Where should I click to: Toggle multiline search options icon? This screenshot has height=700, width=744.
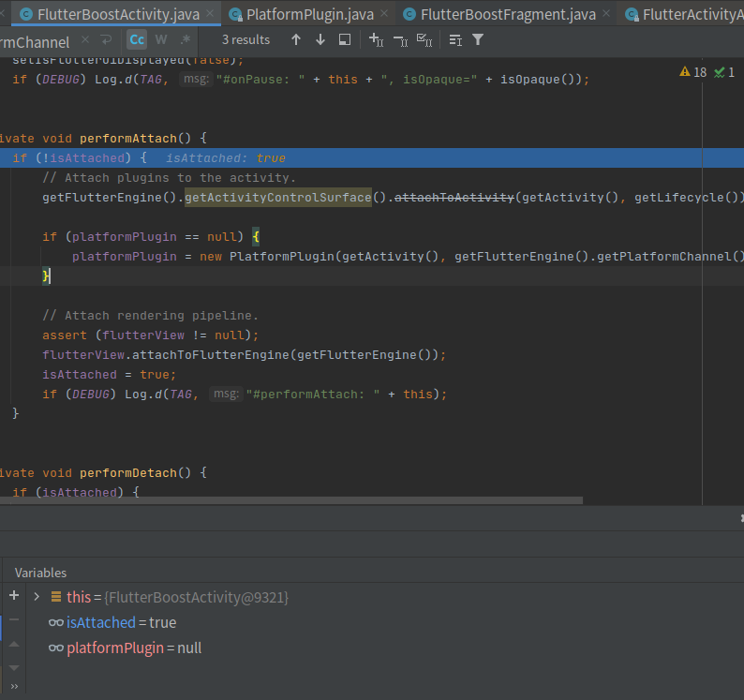click(x=455, y=40)
